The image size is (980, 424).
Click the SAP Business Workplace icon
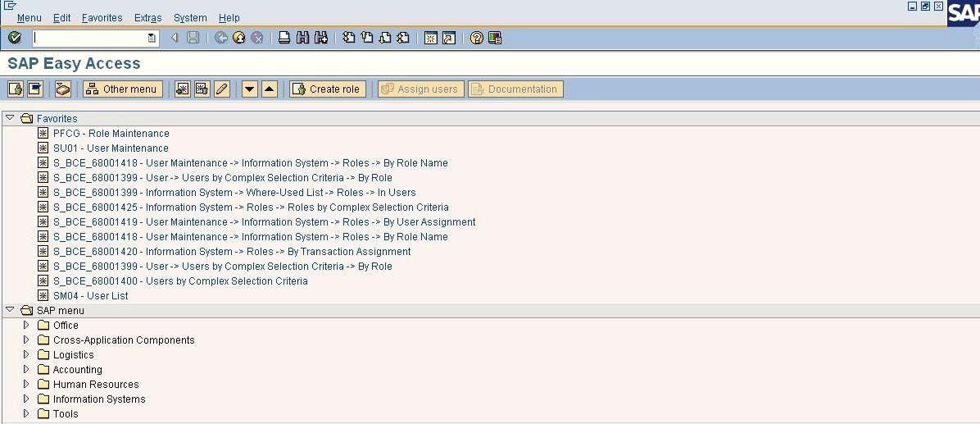coord(63,89)
